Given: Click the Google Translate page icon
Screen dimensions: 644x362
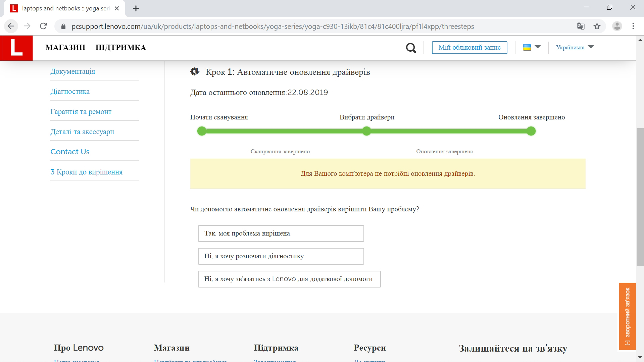Looking at the screenshot, I should [581, 26].
